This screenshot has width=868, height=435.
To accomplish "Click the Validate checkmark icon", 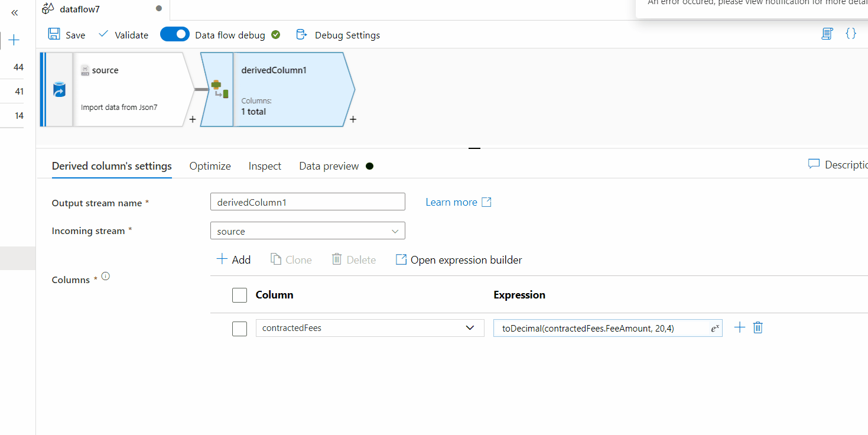I will [x=103, y=34].
